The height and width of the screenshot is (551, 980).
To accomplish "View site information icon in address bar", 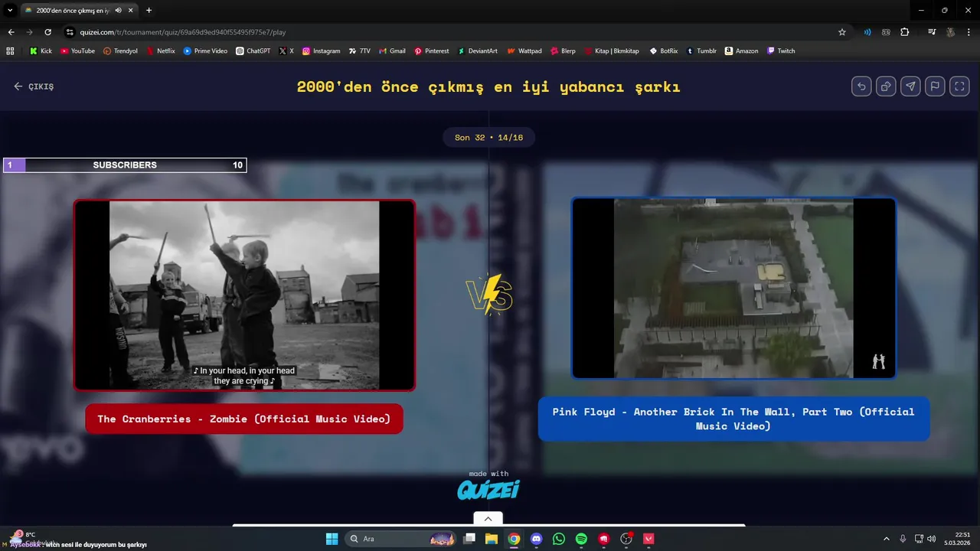I will (70, 32).
